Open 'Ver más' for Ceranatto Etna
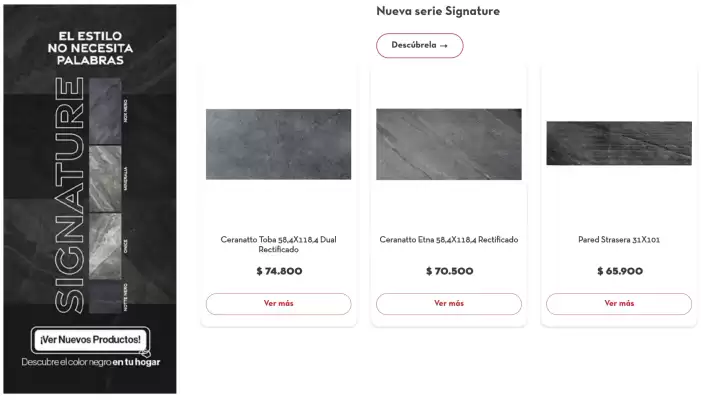Screen dimensions: 701x400 tap(448, 303)
